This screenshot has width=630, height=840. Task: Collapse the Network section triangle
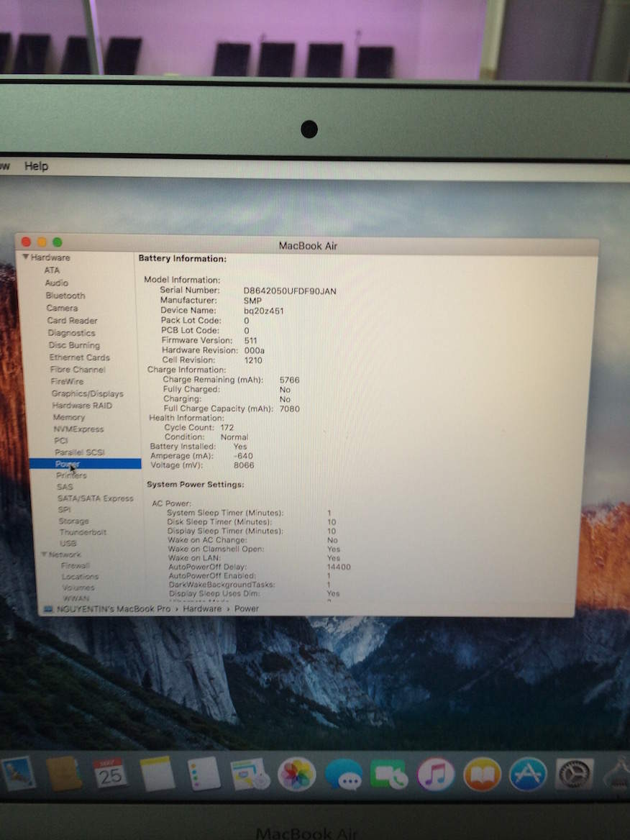44,554
